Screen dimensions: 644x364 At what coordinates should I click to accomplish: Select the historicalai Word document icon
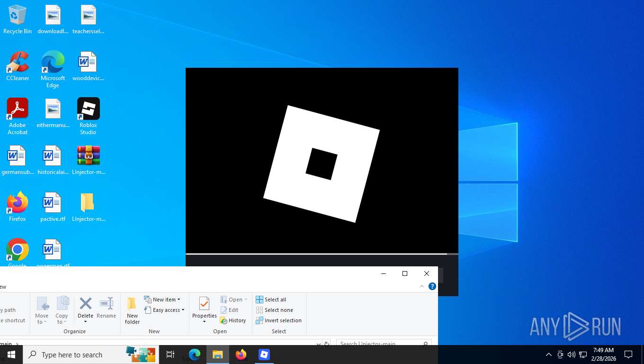coord(53,160)
